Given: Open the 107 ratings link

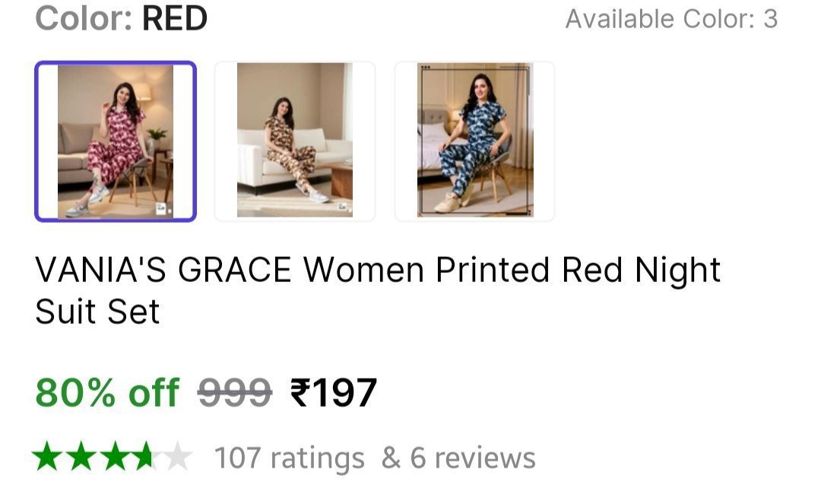Looking at the screenshot, I should 289,458.
